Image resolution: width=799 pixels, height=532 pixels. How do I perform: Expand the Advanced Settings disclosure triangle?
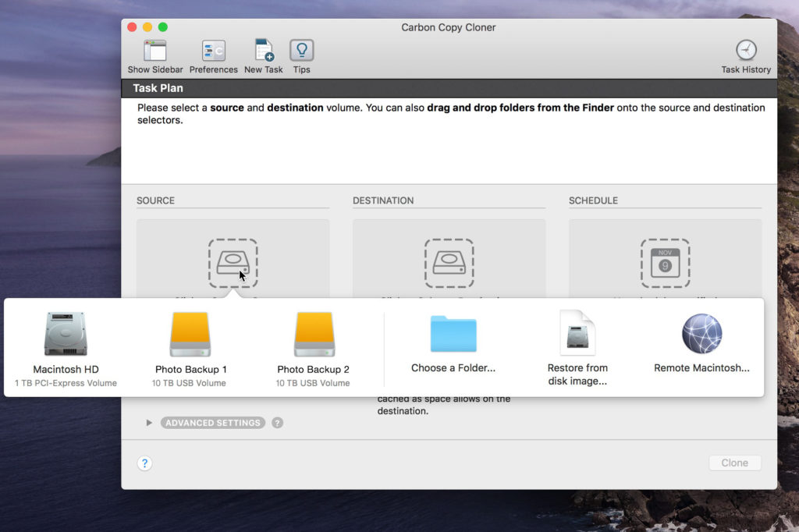pyautogui.click(x=149, y=423)
